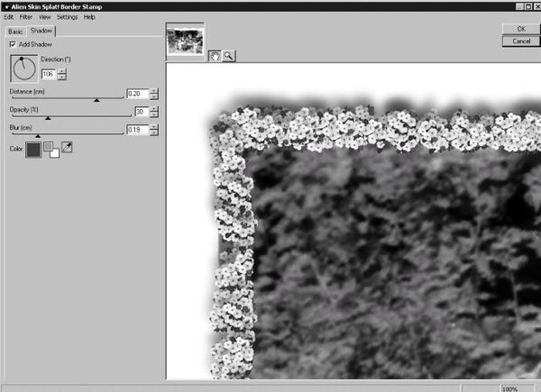Click the Opacity value spinner arrows
Screen dimensions: 541x392
[154, 112]
